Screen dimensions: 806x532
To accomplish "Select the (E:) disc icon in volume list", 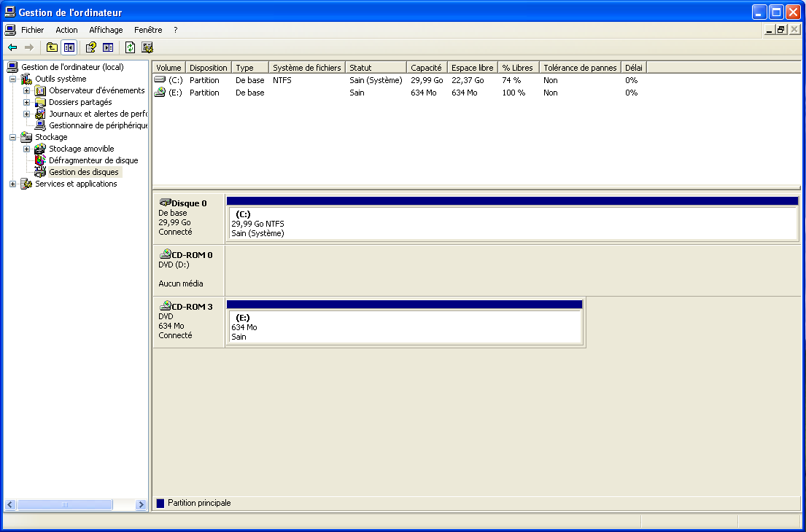I will click(x=160, y=93).
